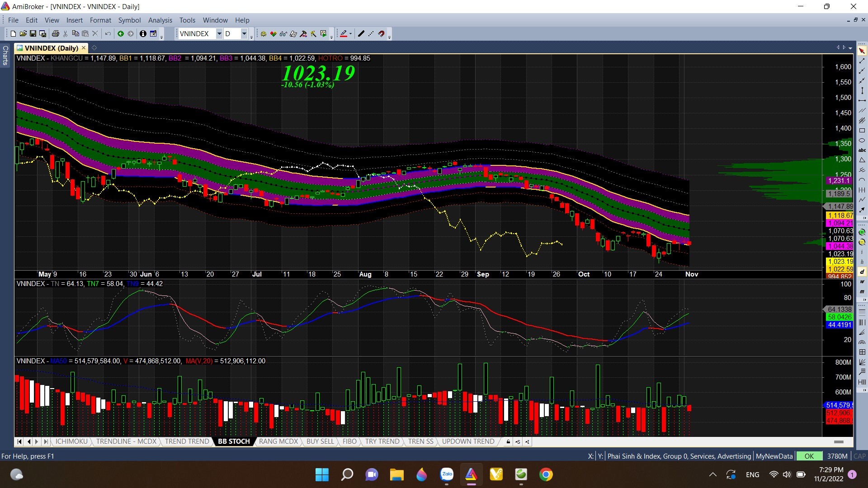Image resolution: width=868 pixels, height=488 pixels.
Task: Open the Analysis menu
Action: click(x=160, y=20)
